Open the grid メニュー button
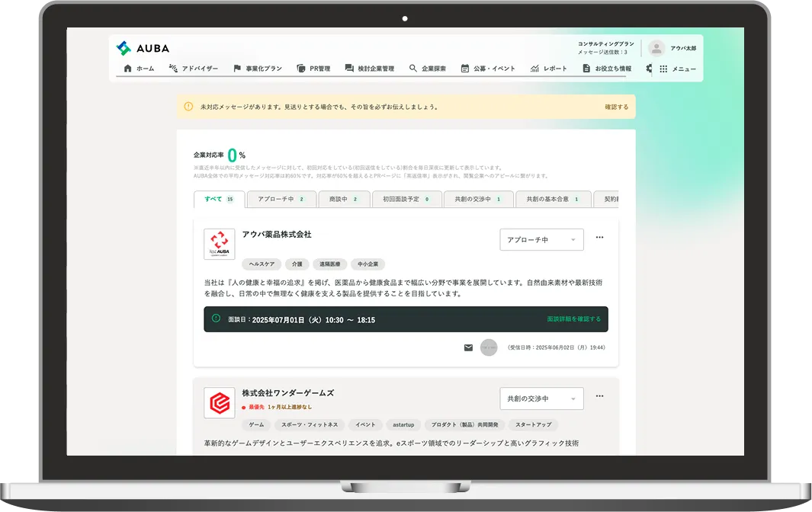This screenshot has width=812, height=512. 677,69
